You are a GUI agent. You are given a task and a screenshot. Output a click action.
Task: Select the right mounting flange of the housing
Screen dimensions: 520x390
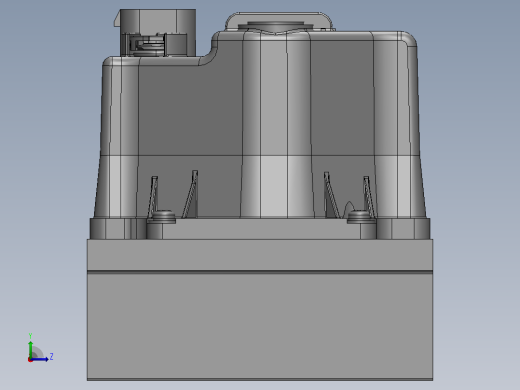click(403, 229)
